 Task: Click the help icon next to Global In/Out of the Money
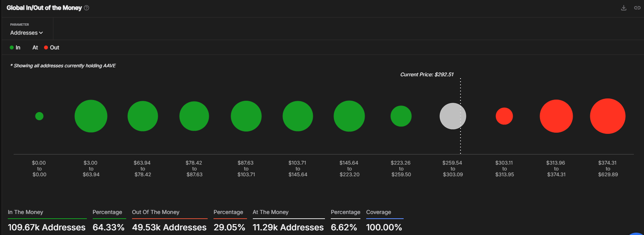click(x=86, y=8)
